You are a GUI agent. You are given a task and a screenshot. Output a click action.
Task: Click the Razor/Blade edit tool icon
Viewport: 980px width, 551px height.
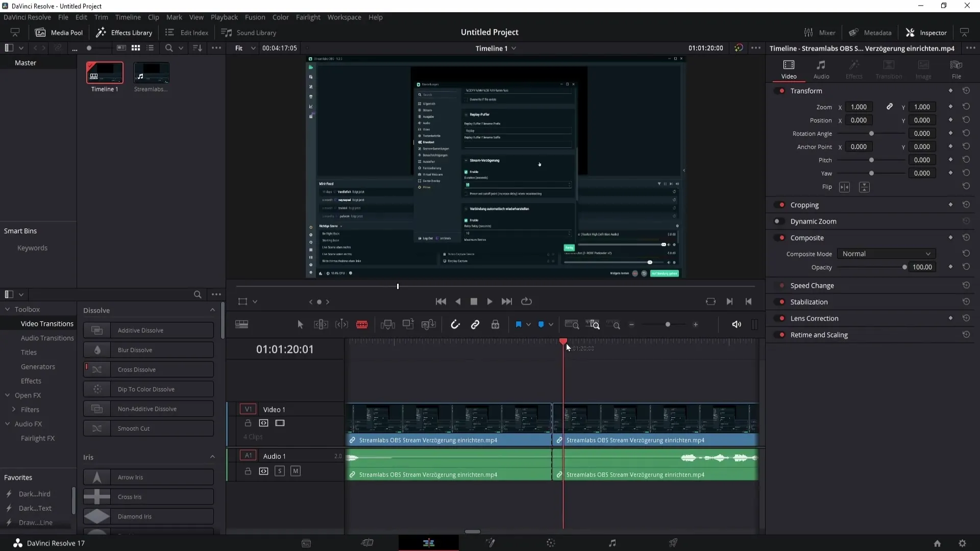(363, 324)
